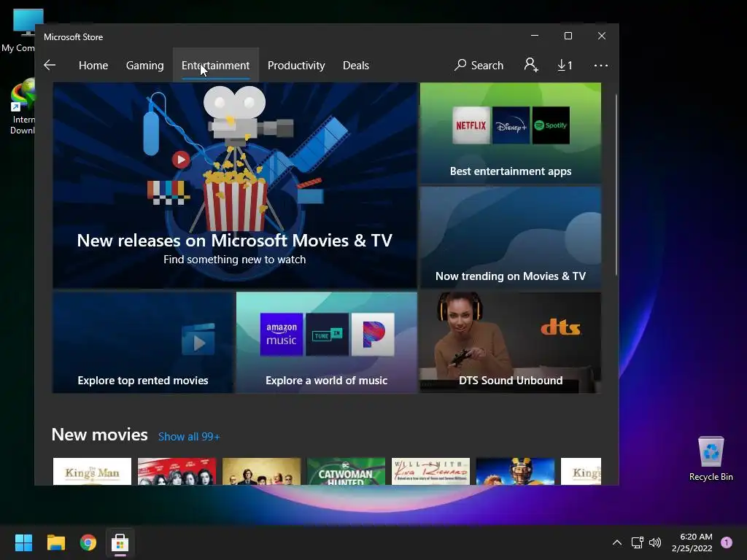Click the 'New movies' heading

(x=99, y=435)
